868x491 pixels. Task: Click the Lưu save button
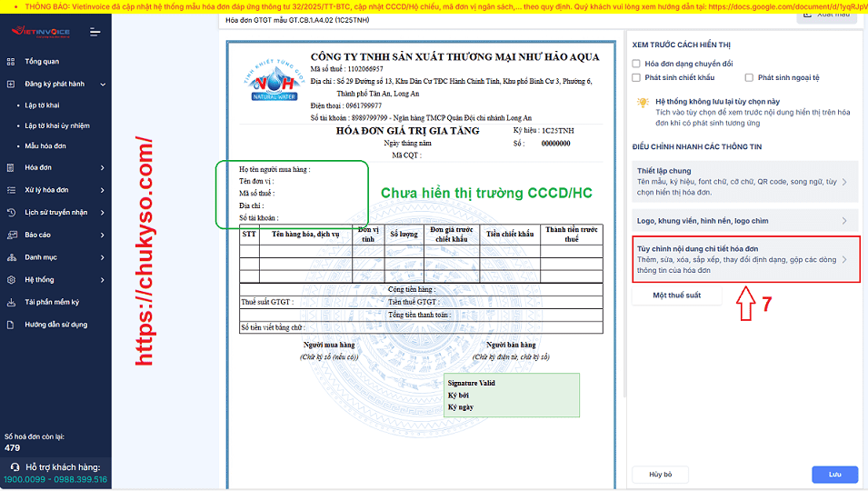pos(834,475)
